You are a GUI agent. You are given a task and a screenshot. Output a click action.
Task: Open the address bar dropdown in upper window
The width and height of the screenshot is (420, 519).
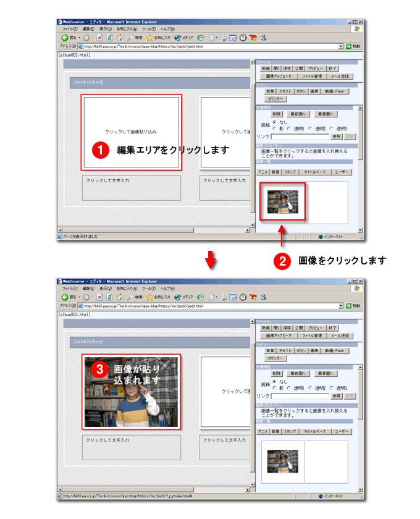pos(341,46)
